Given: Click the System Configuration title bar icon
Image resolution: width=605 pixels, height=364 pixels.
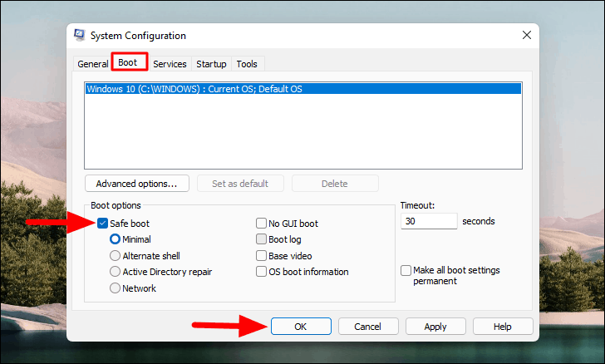Looking at the screenshot, I should [x=80, y=35].
